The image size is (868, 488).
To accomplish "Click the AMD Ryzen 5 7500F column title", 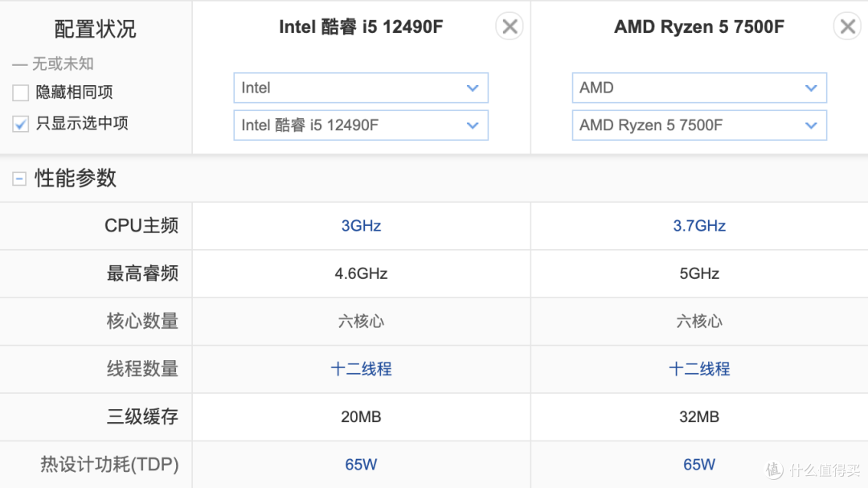I will coord(699,27).
